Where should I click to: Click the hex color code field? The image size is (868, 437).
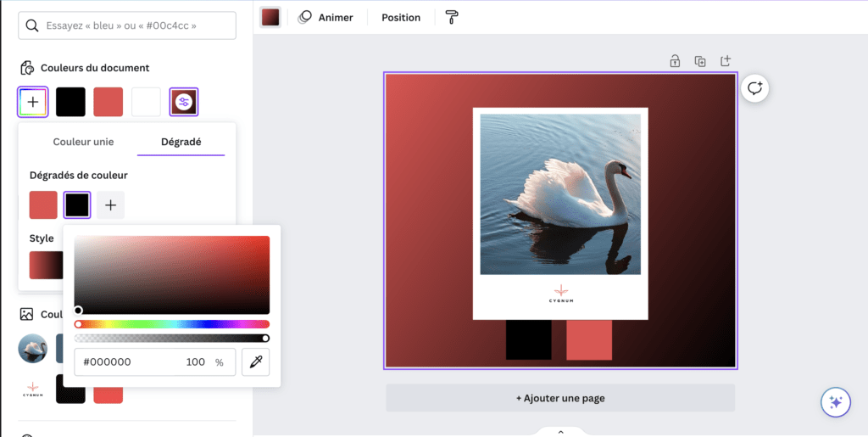[x=127, y=361]
